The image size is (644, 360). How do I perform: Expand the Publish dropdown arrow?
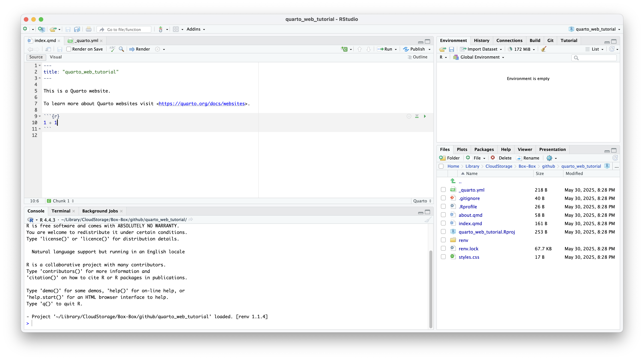tap(430, 49)
